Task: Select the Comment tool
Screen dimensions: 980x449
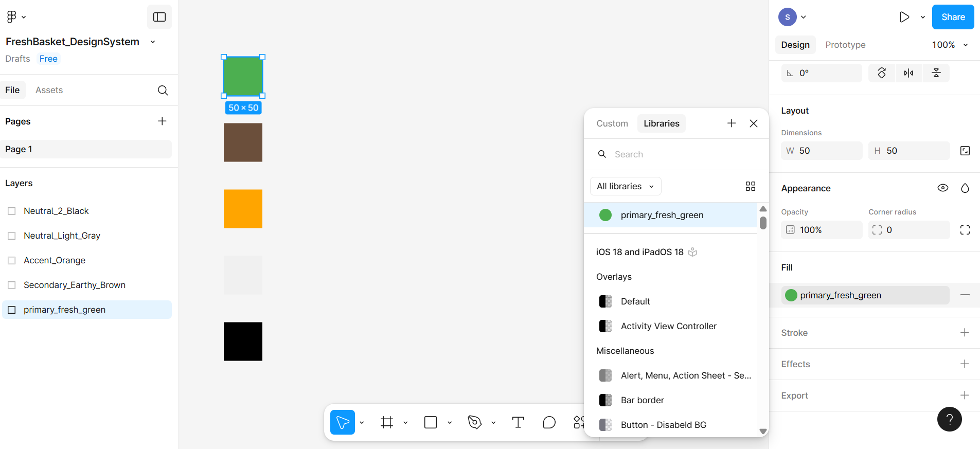Action: click(x=549, y=422)
